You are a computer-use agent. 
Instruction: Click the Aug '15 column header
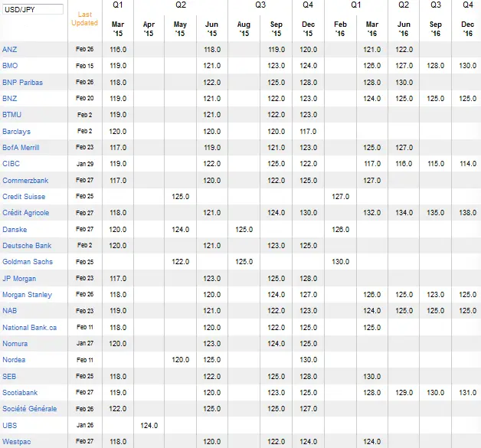[x=244, y=29]
